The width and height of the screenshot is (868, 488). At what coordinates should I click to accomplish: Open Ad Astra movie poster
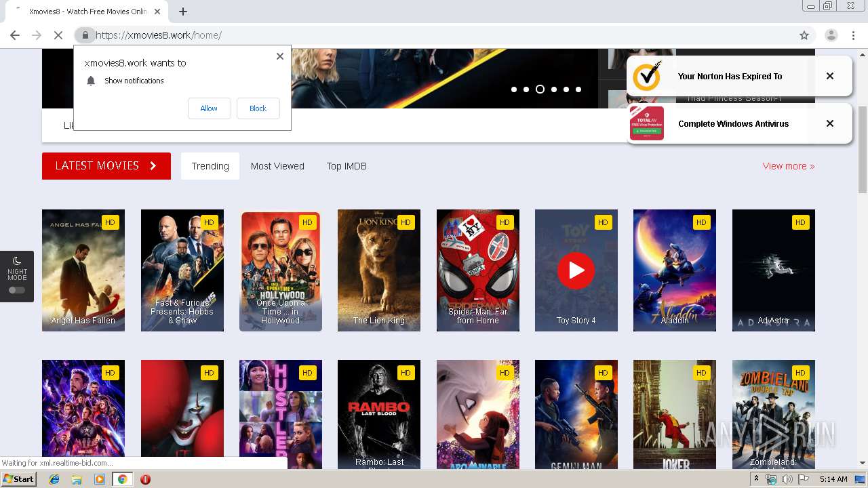click(774, 270)
